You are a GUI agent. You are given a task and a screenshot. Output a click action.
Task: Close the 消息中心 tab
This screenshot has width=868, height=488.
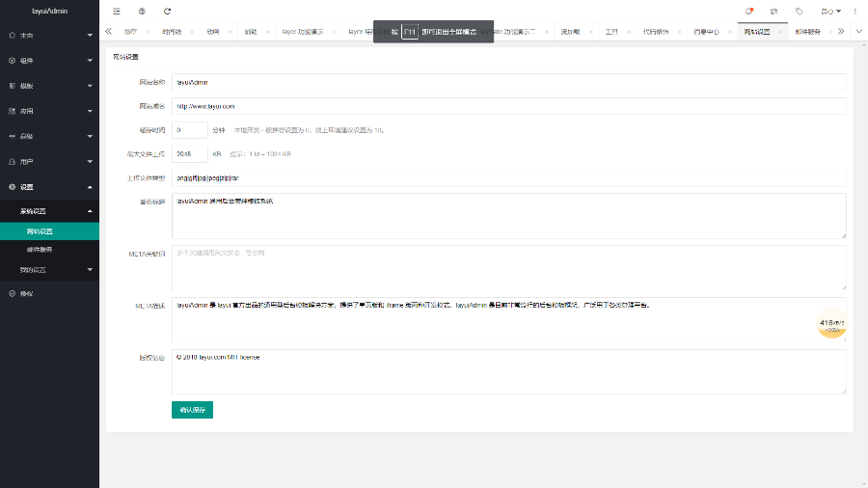tap(730, 32)
